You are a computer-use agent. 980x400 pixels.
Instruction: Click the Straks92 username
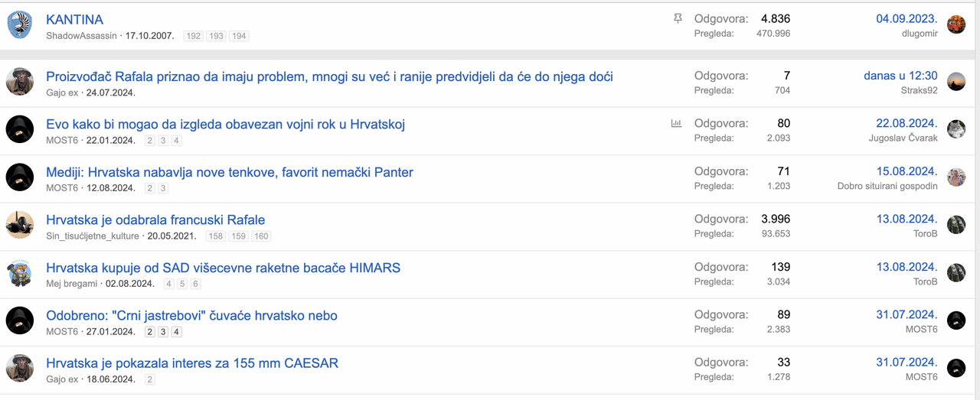click(x=920, y=90)
